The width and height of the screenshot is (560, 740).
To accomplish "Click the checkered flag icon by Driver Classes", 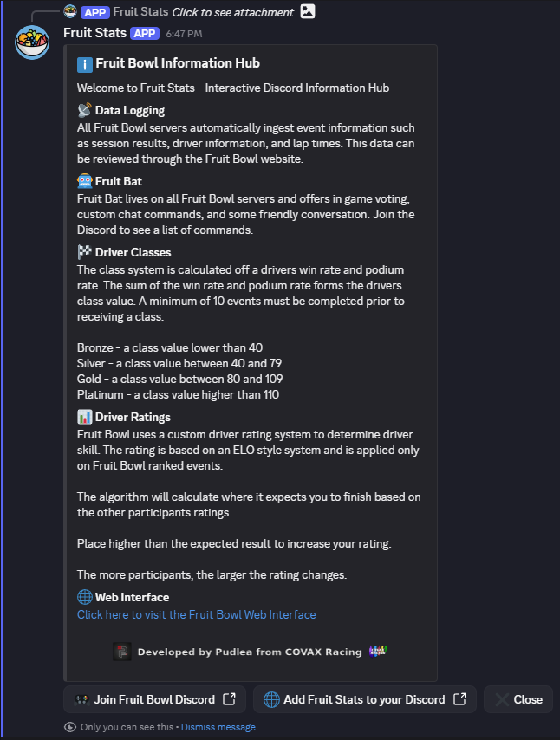I will coord(84,253).
